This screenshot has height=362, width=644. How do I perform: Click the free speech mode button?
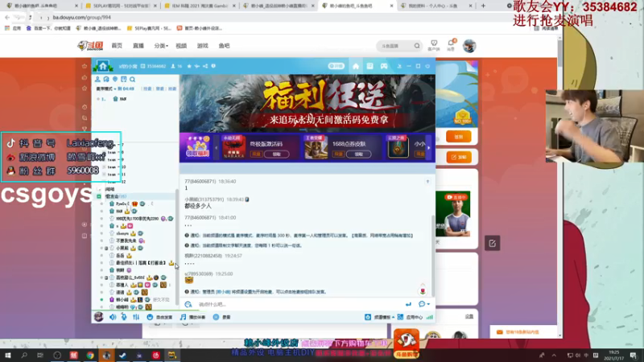(x=159, y=317)
